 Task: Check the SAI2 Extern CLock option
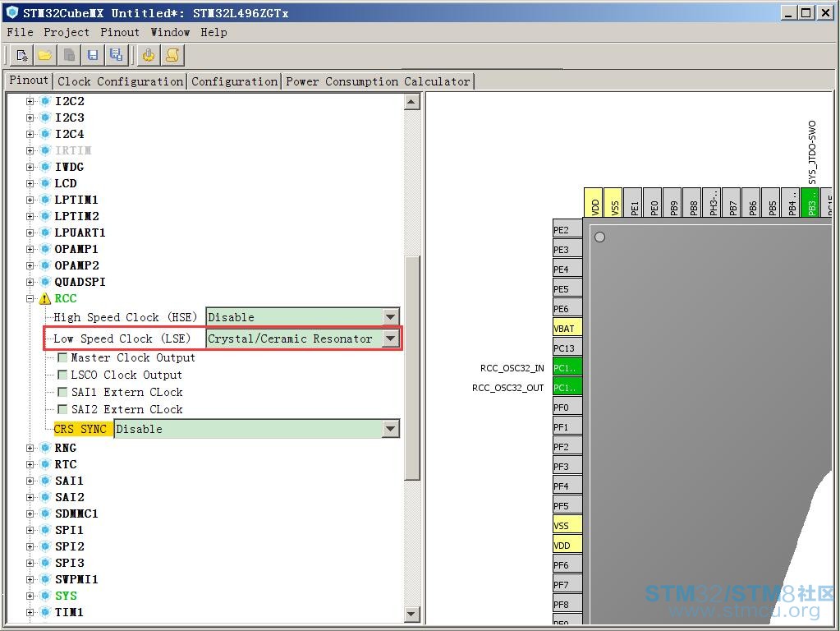(62, 409)
